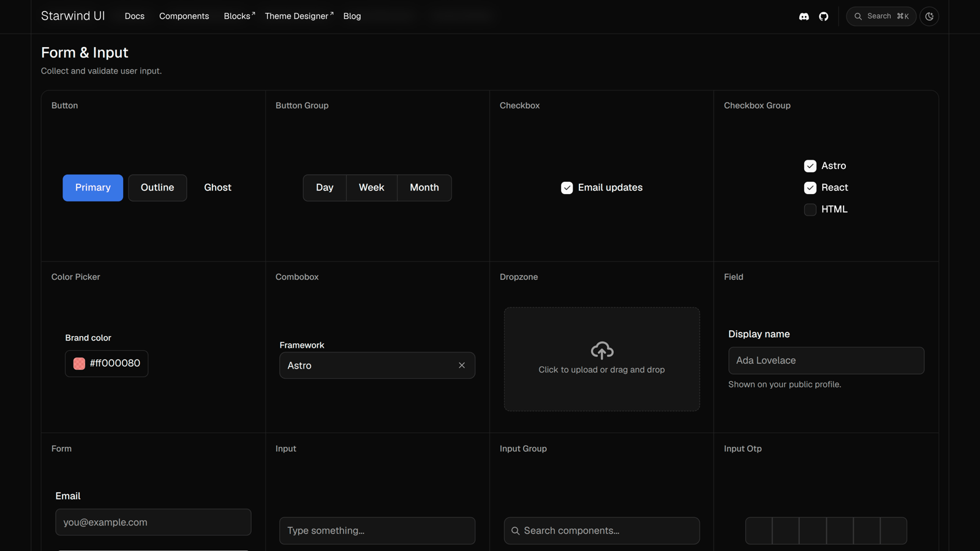
Task: Click the cloud upload icon
Action: 602,350
